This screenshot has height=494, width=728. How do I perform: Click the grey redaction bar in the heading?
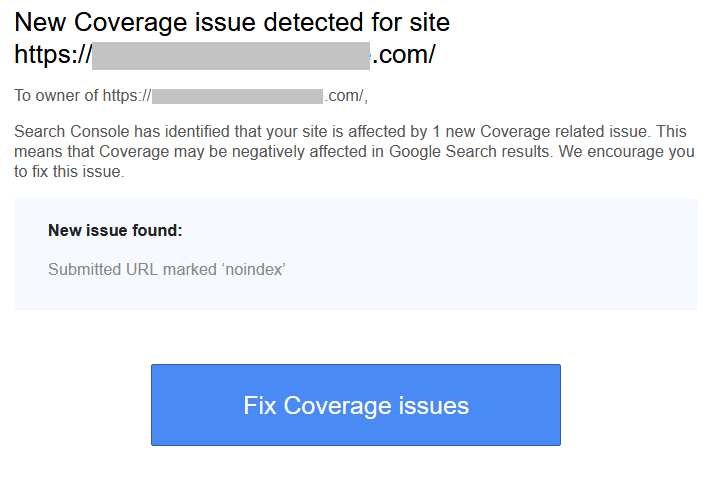pyautogui.click(x=231, y=56)
